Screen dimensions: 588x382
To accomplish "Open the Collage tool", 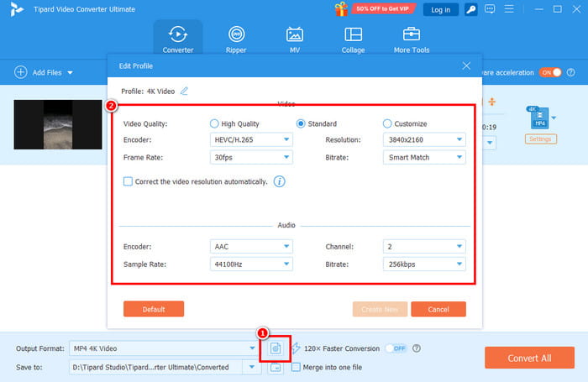I will pyautogui.click(x=353, y=39).
